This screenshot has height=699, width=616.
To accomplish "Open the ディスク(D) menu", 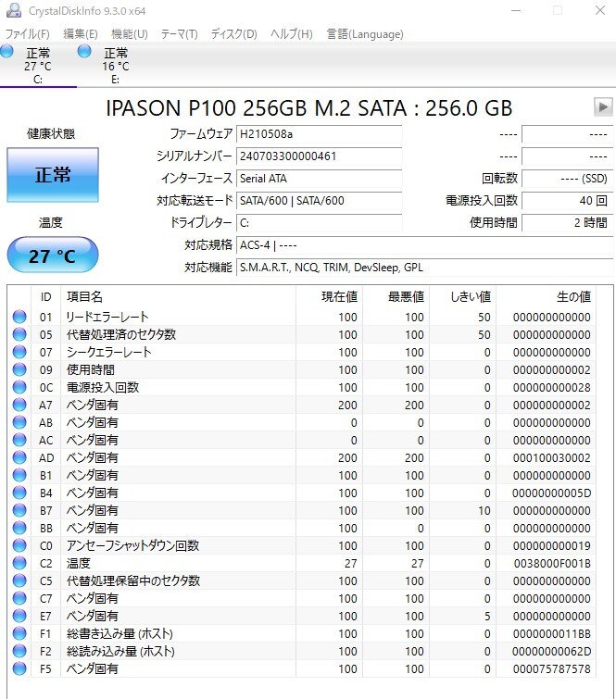I will tap(233, 34).
